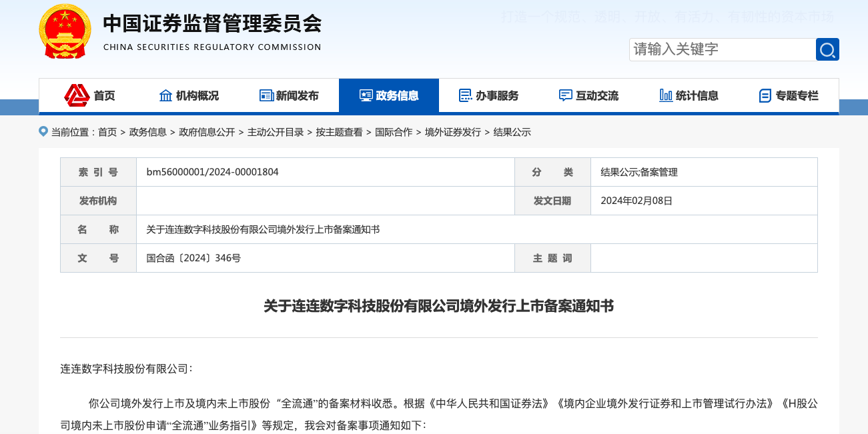The width and height of the screenshot is (868, 434).
Task: Go to 首页 in the breadcrumb
Action: [x=107, y=132]
